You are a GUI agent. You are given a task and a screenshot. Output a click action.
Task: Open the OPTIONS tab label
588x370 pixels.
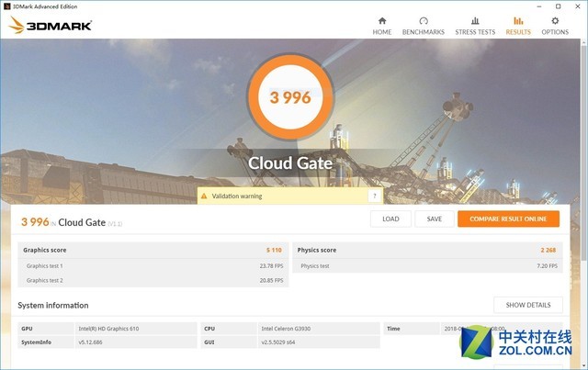pyautogui.click(x=555, y=32)
